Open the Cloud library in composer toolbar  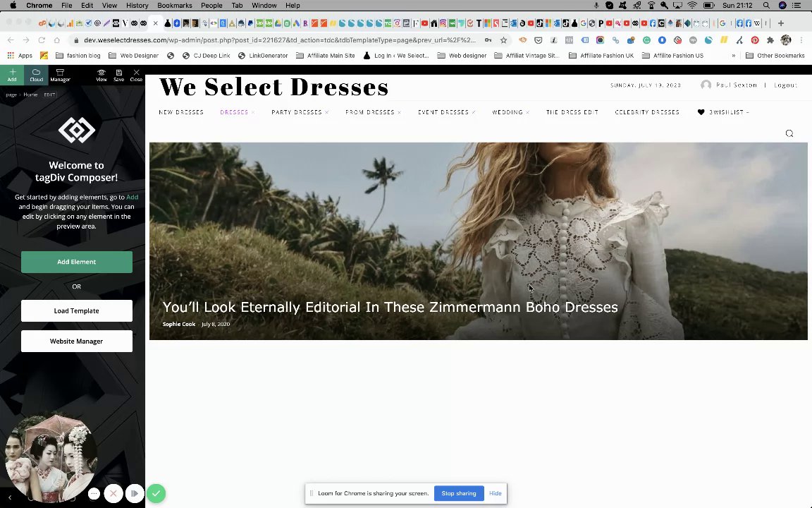point(36,75)
